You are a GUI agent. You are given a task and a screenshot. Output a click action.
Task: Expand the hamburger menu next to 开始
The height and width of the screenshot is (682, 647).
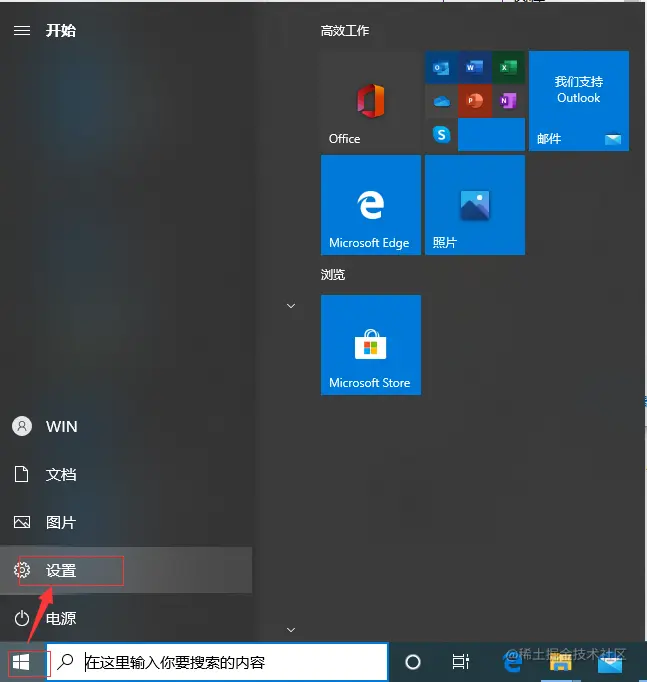[22, 30]
